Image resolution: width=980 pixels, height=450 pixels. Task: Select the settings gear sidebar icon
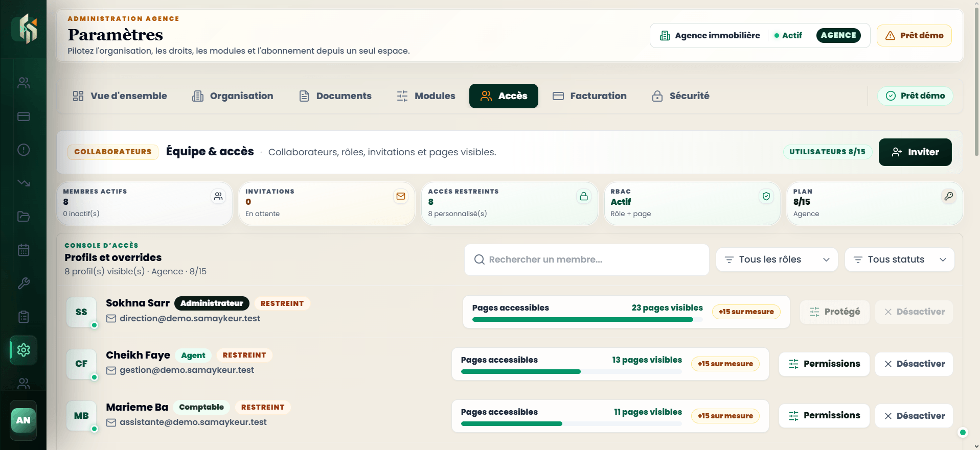coord(24,350)
